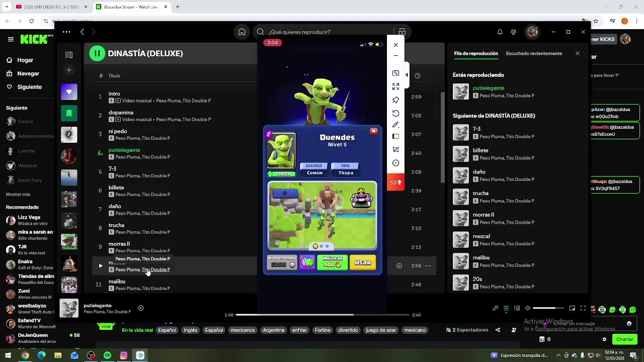Select the mirror toolbar pencil draw tool

point(395,125)
